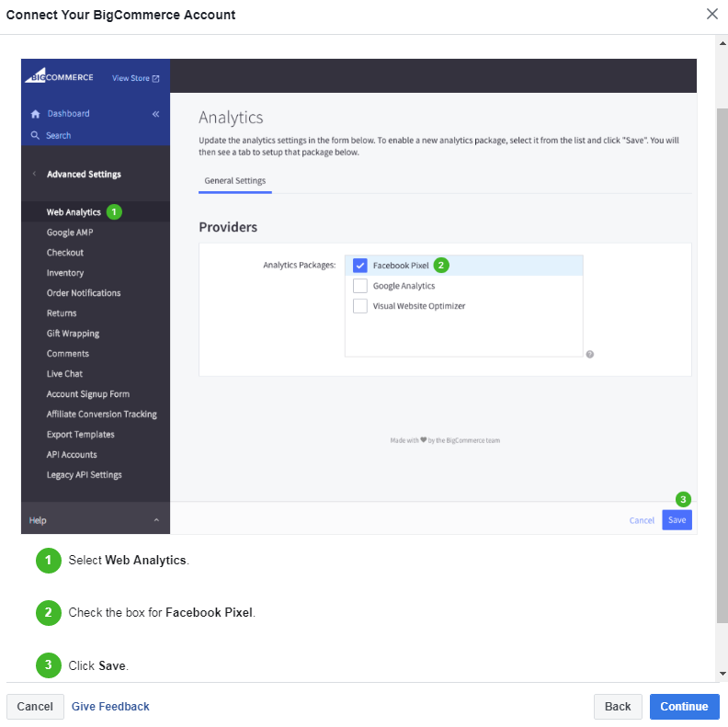Click the scrollbar up arrow

click(x=722, y=43)
